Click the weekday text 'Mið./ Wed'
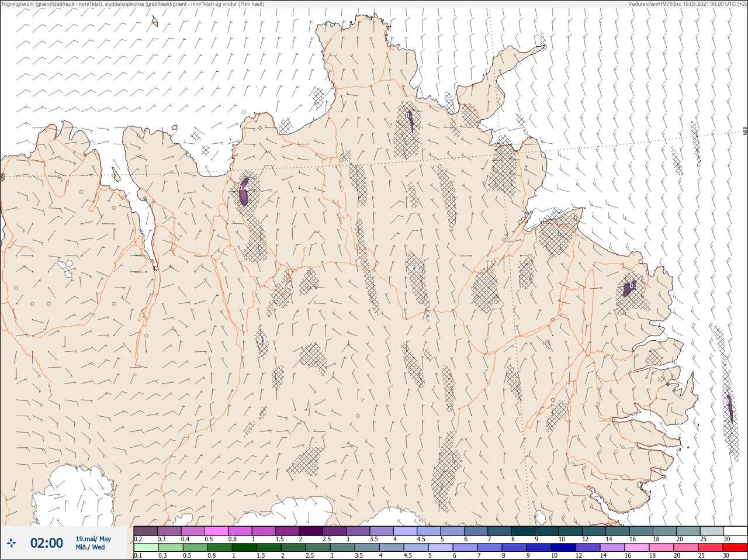The height and width of the screenshot is (560, 748). 91,547
